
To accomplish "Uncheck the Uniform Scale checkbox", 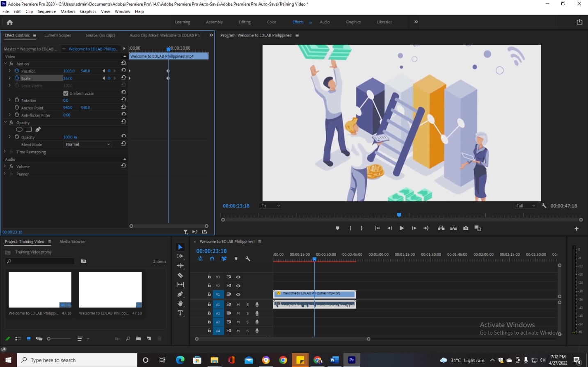I will point(66,93).
